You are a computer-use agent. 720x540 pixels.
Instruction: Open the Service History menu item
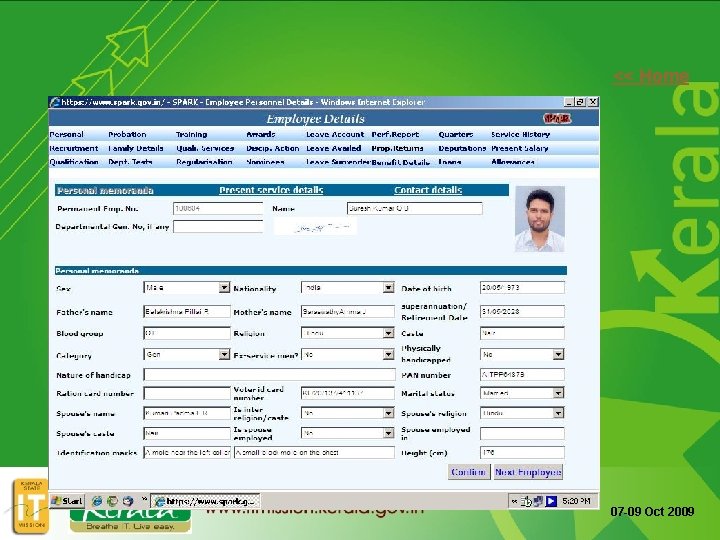click(520, 135)
